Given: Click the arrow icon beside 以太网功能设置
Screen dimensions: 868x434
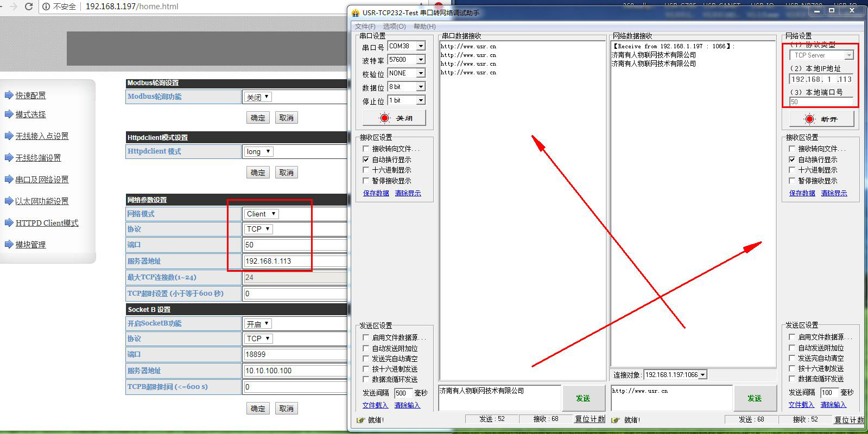Looking at the screenshot, I should [9, 201].
